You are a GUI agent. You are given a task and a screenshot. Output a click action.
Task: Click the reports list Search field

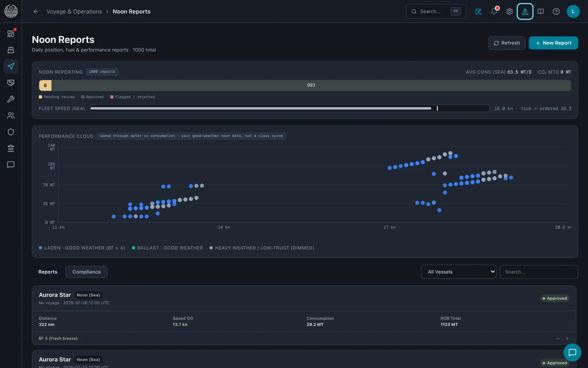tap(538, 272)
